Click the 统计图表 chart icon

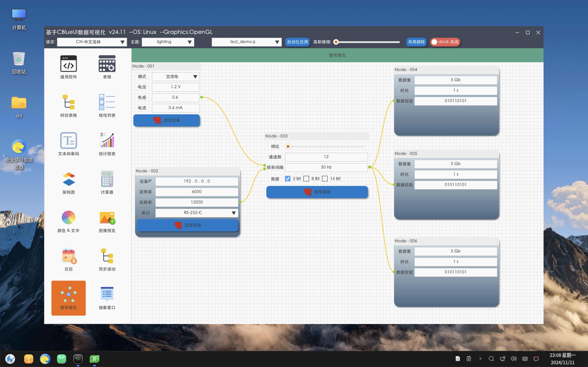[x=107, y=141]
